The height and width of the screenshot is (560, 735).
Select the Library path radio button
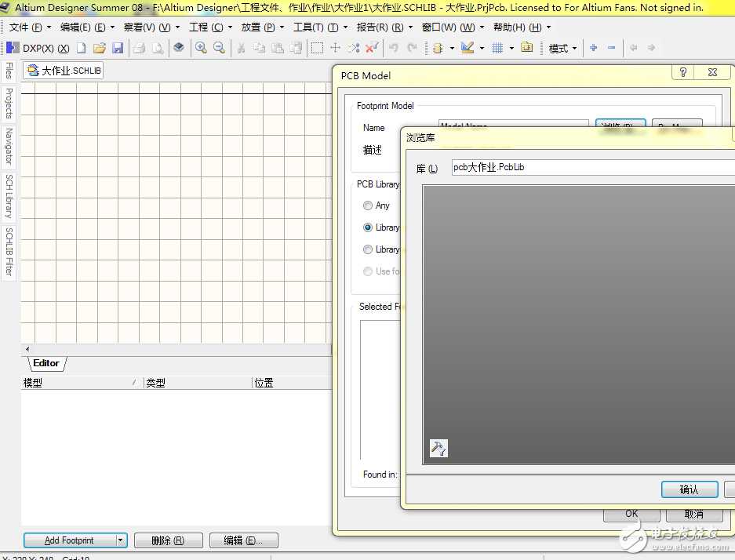[367, 249]
